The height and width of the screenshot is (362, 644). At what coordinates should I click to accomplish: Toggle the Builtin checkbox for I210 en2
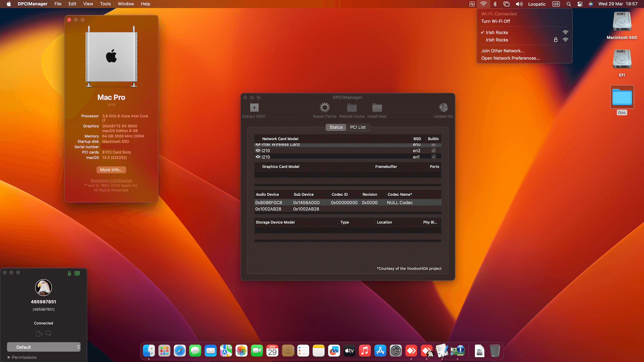coord(433,150)
